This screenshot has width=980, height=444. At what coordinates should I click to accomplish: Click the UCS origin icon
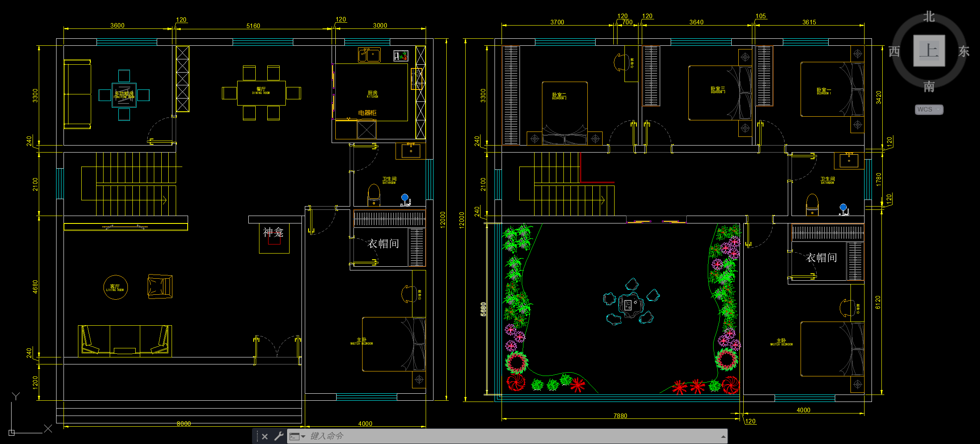click(x=12, y=432)
